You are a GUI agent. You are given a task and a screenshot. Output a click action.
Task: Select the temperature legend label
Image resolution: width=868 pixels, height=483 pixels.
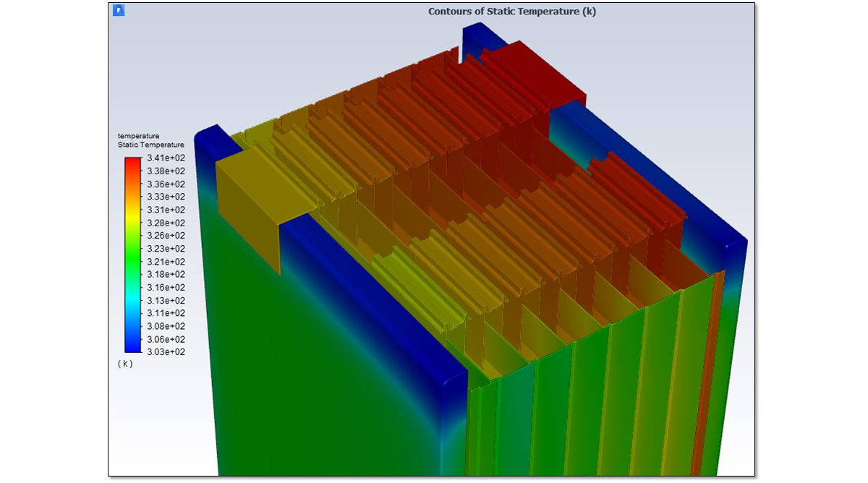click(138, 135)
